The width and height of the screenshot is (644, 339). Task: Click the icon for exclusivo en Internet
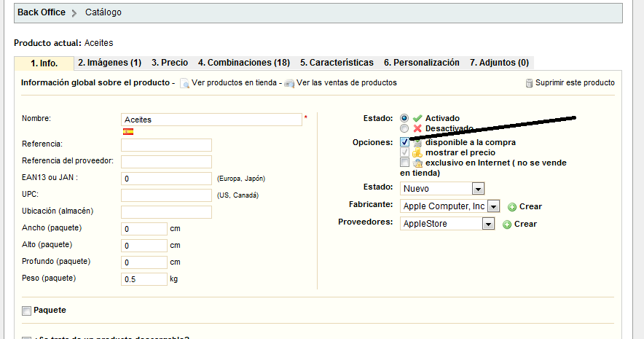417,163
